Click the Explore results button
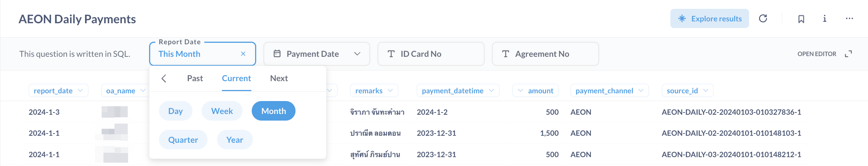This screenshot has height=166, width=868. click(709, 18)
